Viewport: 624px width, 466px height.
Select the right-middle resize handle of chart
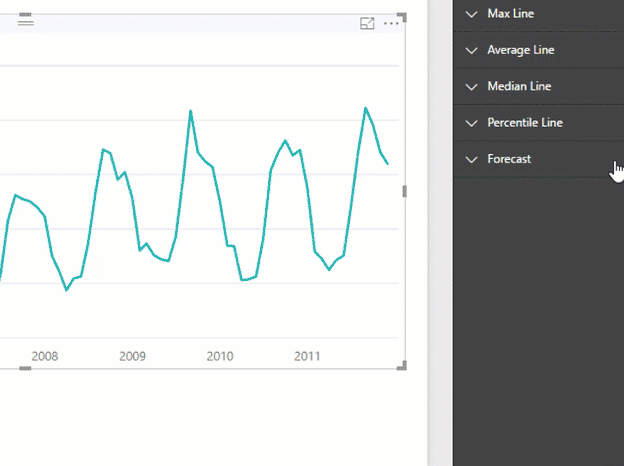click(405, 191)
